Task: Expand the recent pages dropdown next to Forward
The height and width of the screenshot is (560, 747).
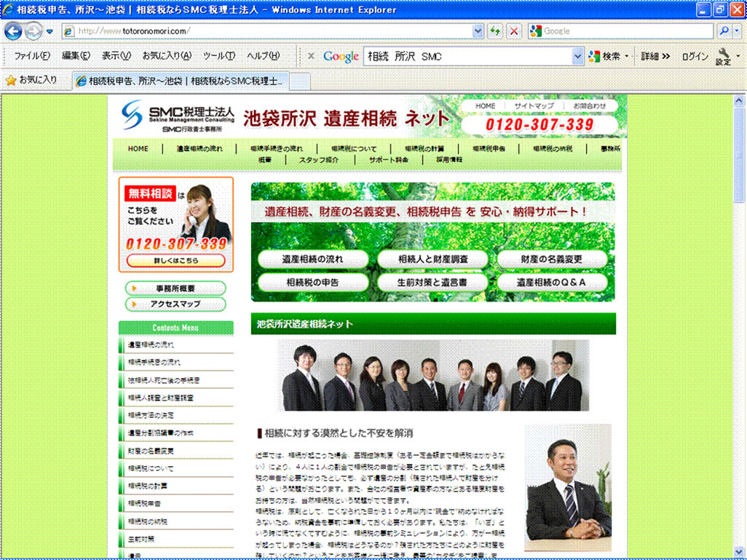Action: 50,31
